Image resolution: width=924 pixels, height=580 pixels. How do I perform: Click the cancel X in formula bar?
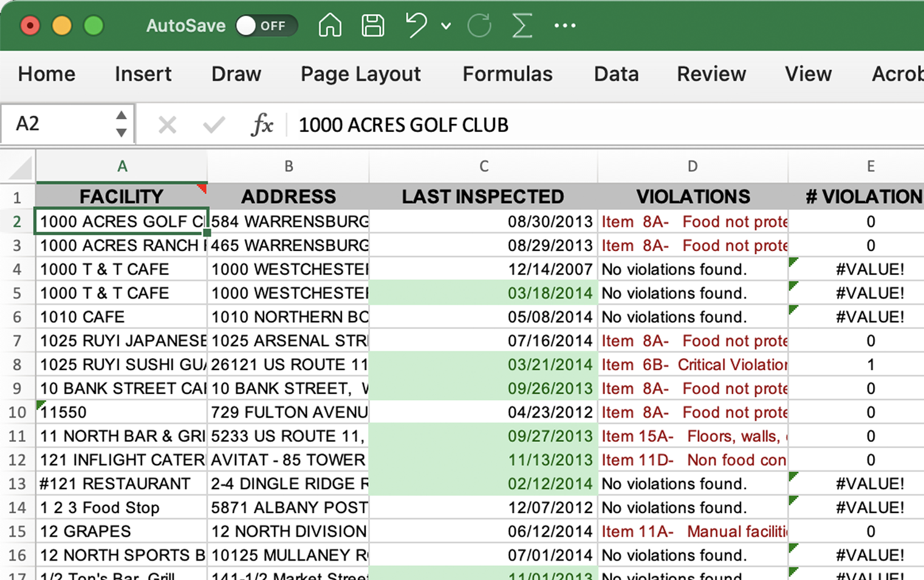click(x=167, y=125)
